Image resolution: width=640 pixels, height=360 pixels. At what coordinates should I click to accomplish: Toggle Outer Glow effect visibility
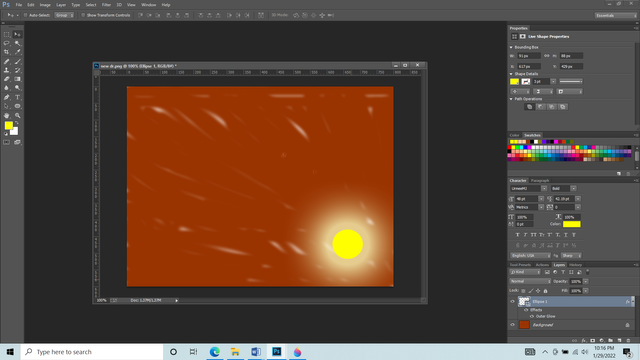click(531, 316)
